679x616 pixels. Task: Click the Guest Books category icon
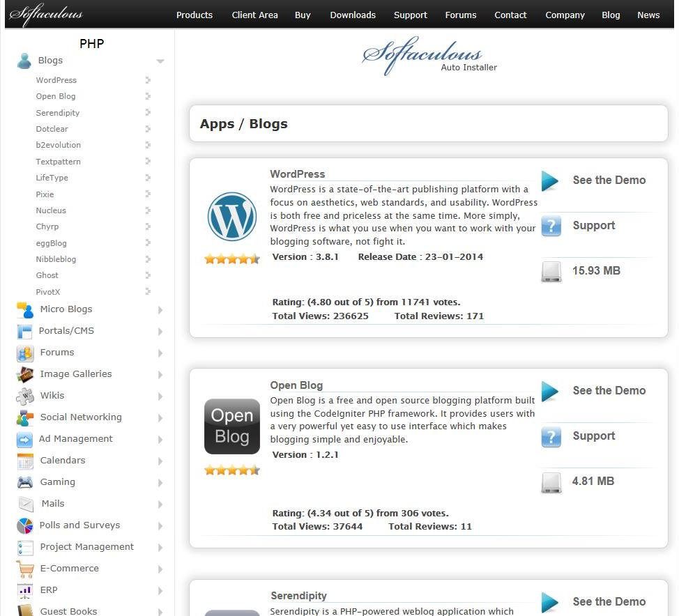click(x=25, y=610)
